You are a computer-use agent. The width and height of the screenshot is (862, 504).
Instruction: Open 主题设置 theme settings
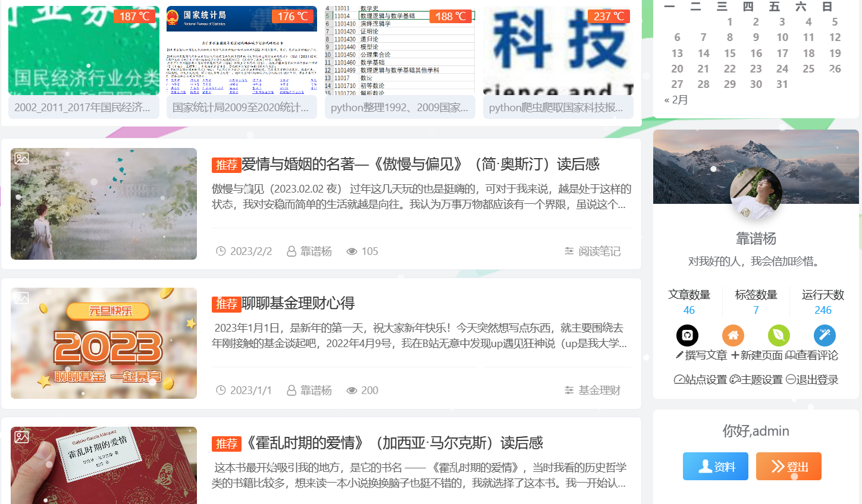point(756,380)
